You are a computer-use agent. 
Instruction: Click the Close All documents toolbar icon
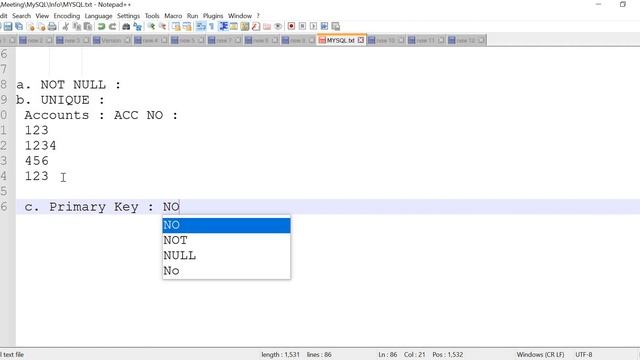coord(41,27)
